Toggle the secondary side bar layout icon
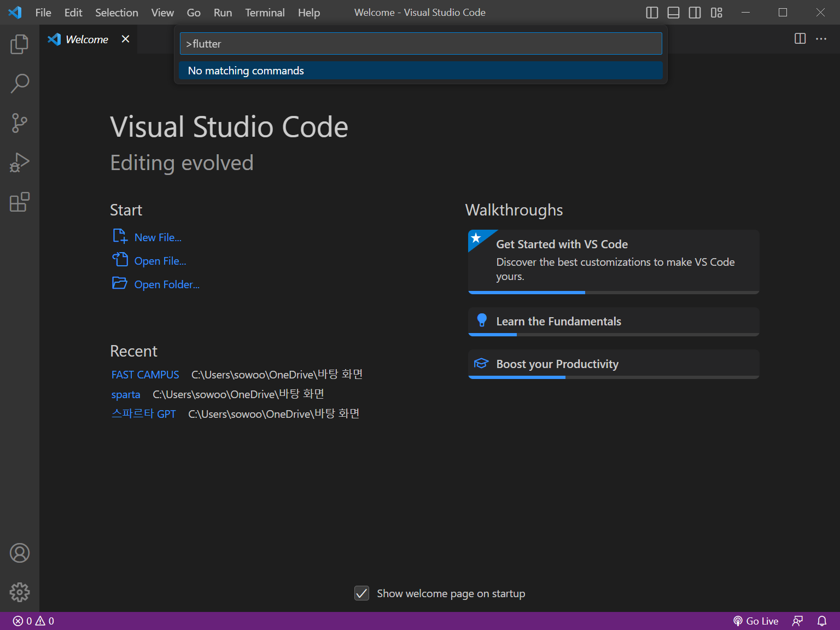The width and height of the screenshot is (840, 630). (x=695, y=13)
